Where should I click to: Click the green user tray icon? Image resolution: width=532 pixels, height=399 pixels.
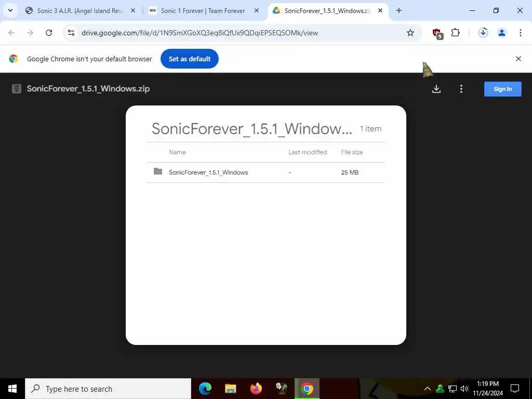tap(440, 389)
